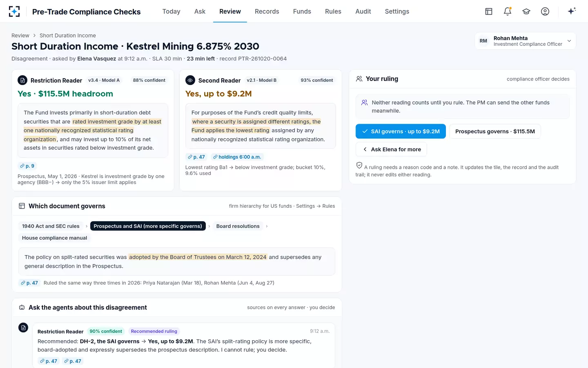Click the 88% confident badge
Image resolution: width=588 pixels, height=368 pixels.
click(149, 80)
